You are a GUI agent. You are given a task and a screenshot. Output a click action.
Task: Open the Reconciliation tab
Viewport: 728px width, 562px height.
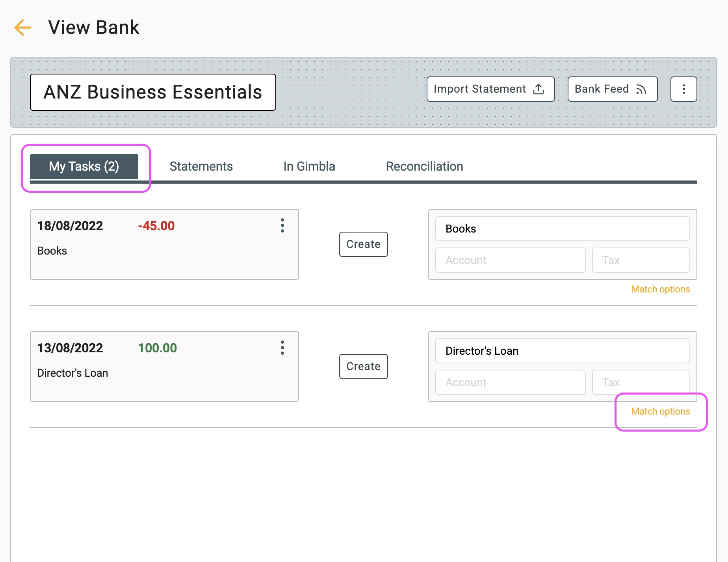[x=424, y=166]
